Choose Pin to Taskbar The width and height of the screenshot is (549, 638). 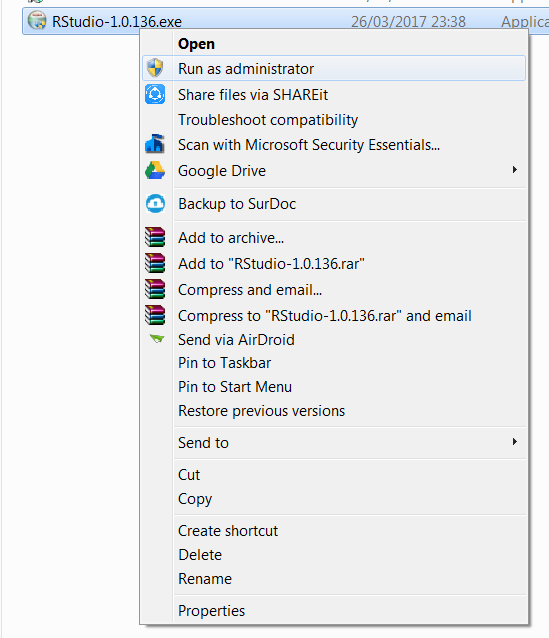[x=334, y=363]
